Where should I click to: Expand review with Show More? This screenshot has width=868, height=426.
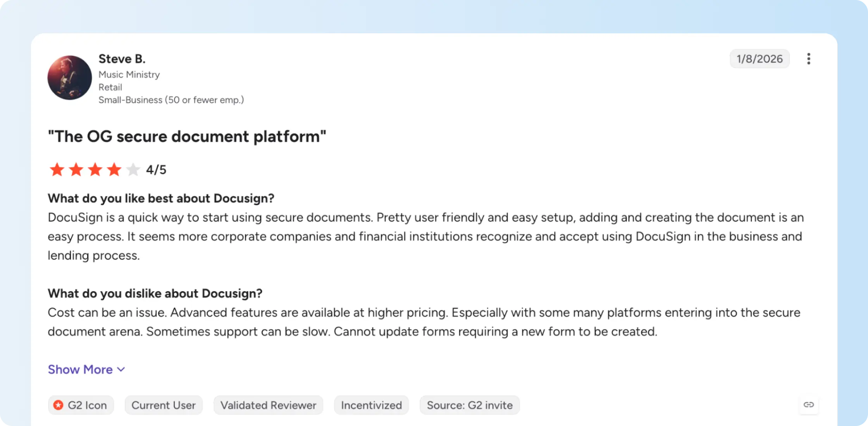[x=86, y=369]
